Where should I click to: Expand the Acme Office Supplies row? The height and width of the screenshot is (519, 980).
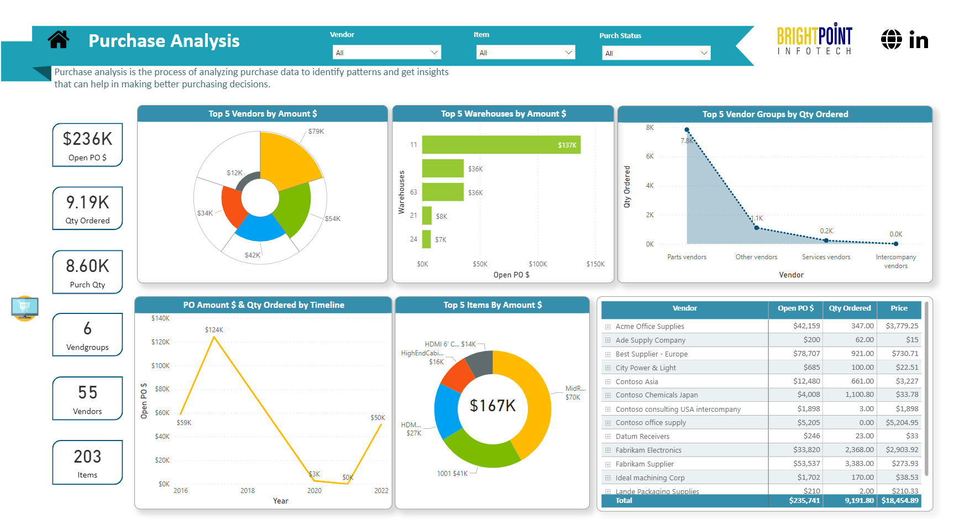pyautogui.click(x=608, y=327)
